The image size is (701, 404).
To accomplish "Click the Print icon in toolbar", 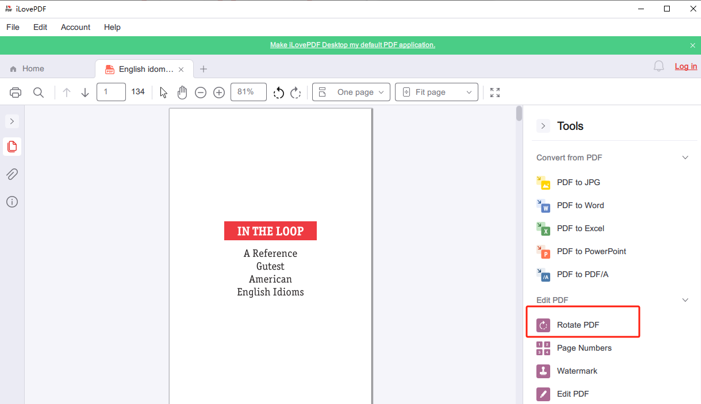I will (15, 93).
